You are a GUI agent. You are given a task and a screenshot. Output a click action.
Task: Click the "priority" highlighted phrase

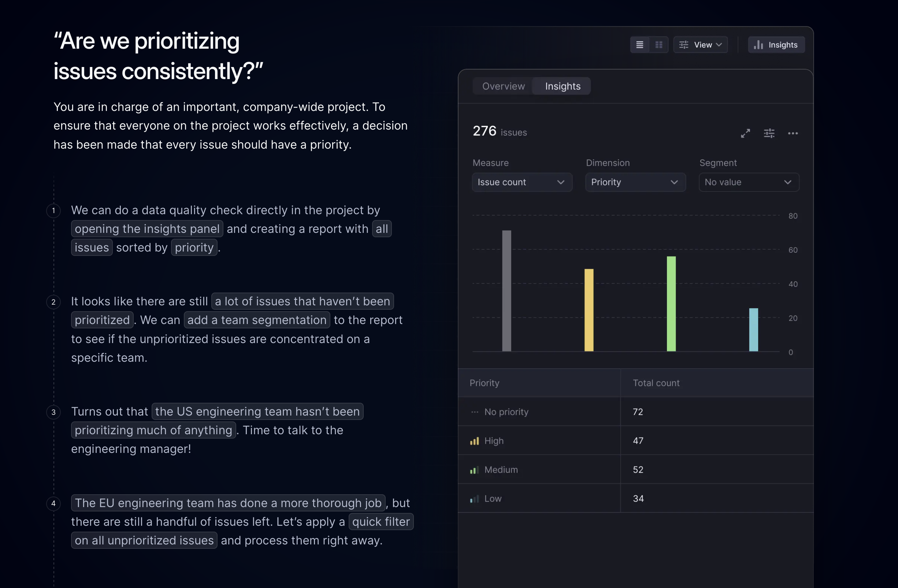click(194, 248)
